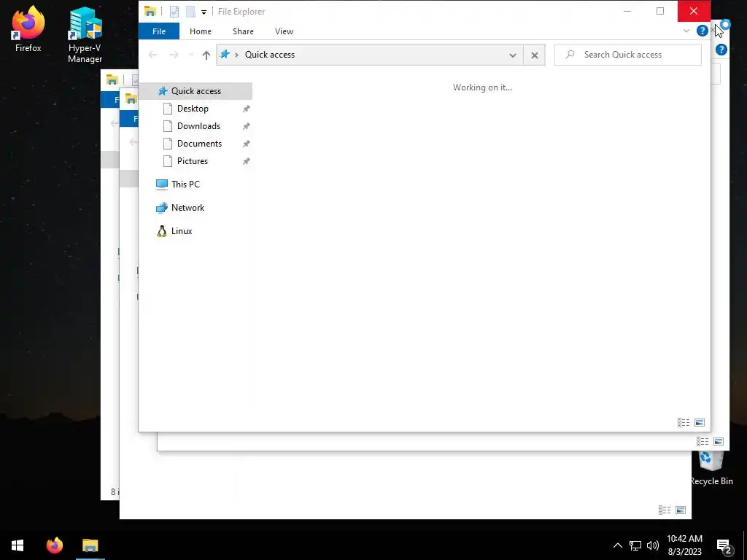Open Documents in the navigation pane
The width and height of the screenshot is (747, 560).
(199, 144)
